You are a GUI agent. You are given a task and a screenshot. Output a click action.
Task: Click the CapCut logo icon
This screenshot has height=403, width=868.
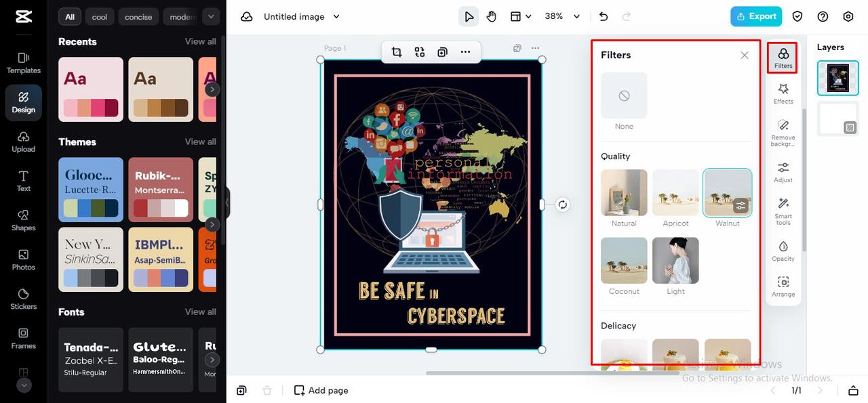[x=24, y=16]
